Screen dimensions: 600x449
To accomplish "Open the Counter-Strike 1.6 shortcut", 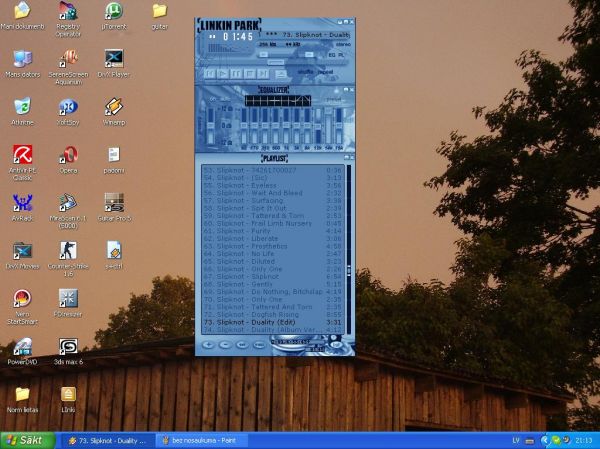I will [68, 258].
